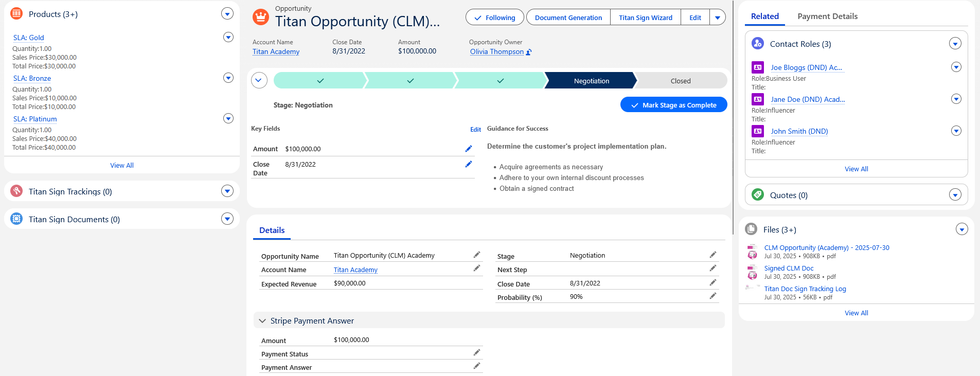
Task: Open SLA: Gold row actions dropdown
Action: click(228, 37)
